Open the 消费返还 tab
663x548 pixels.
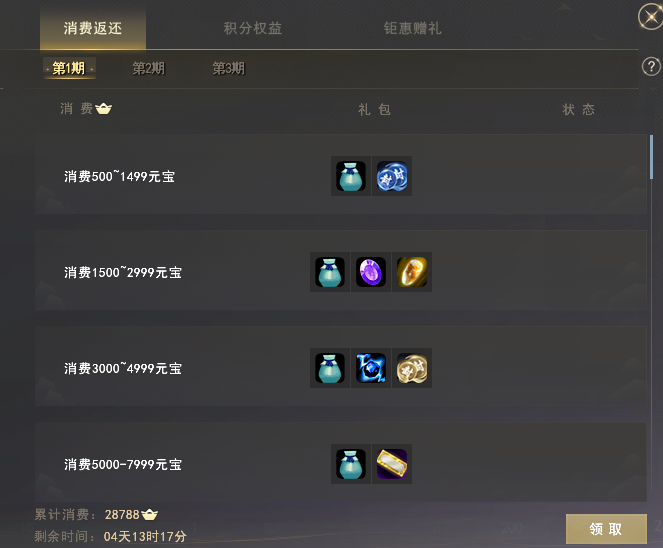click(x=93, y=28)
